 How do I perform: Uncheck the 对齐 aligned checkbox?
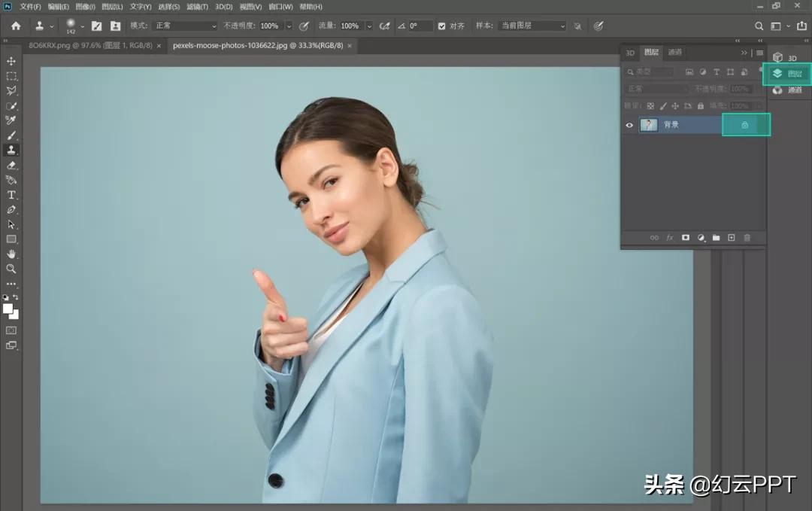[x=441, y=26]
